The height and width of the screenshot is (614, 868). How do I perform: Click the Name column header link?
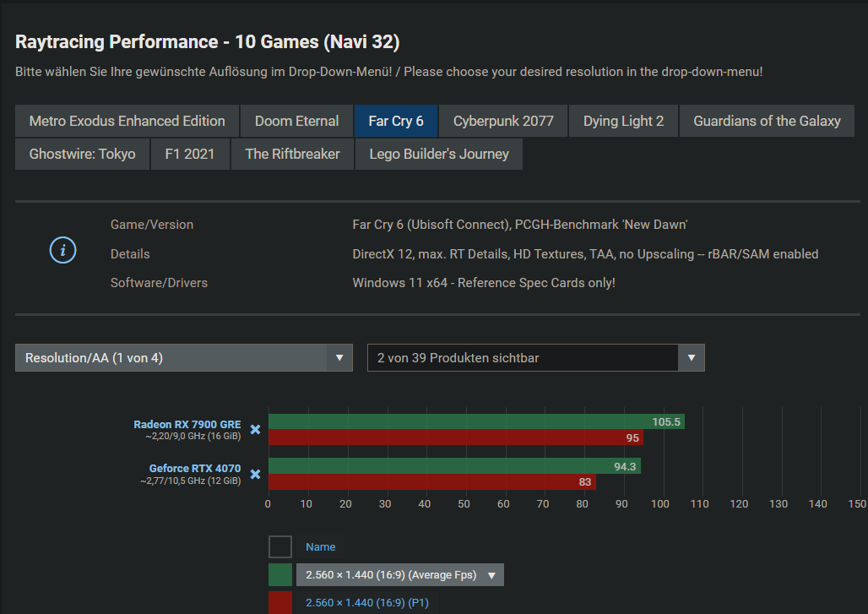click(321, 546)
